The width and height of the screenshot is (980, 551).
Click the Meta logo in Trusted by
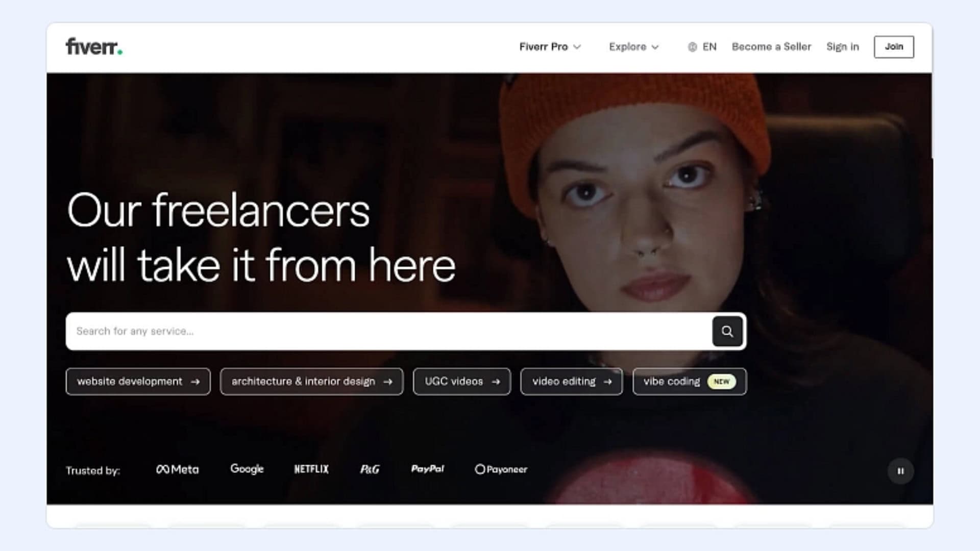(x=177, y=469)
